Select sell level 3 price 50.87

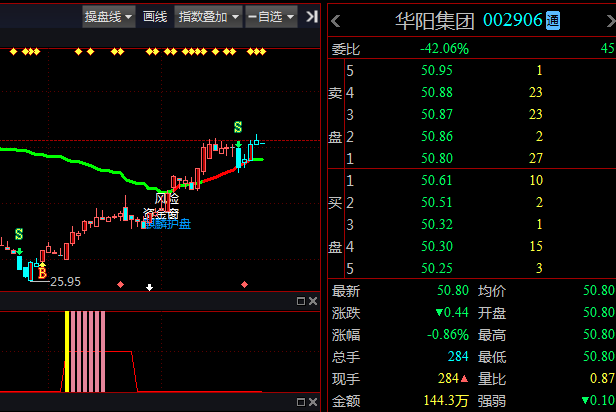point(437,115)
